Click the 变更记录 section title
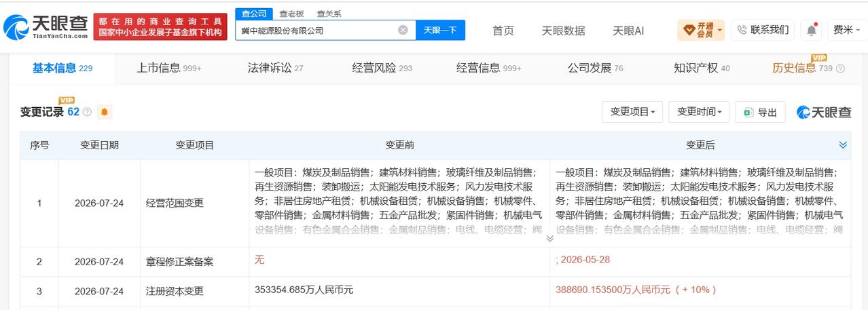 41,112
